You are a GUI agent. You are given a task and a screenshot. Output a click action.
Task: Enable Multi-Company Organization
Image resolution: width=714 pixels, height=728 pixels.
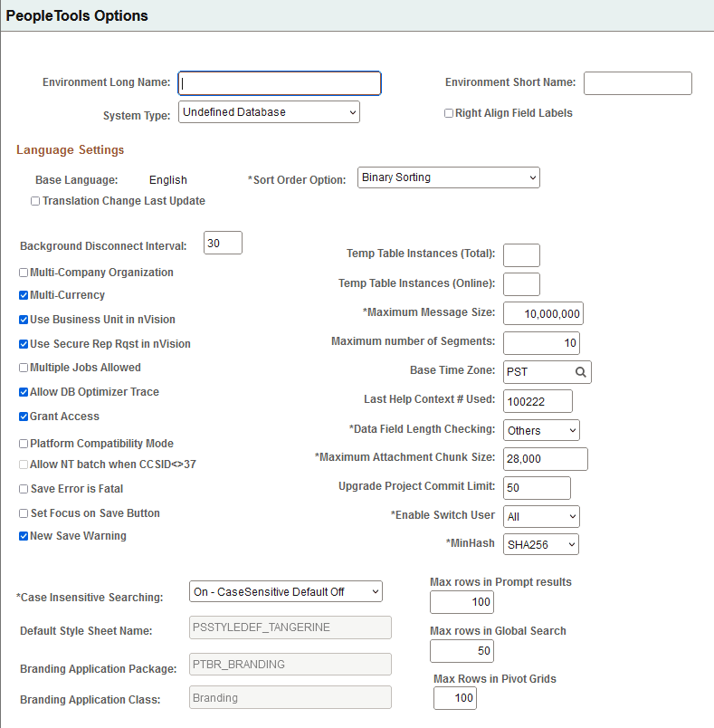click(23, 272)
